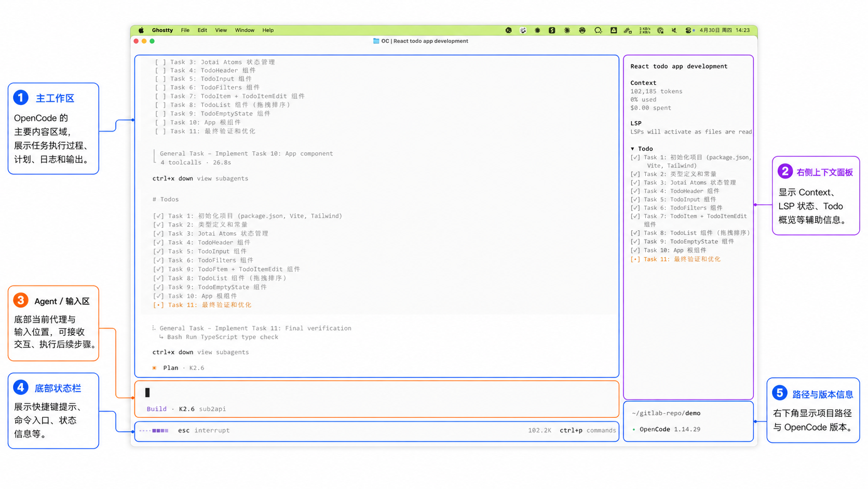868x489 pixels.
Task: Click unchecked Task 3 Jotai Atoms checkbox at top
Action: pos(160,62)
